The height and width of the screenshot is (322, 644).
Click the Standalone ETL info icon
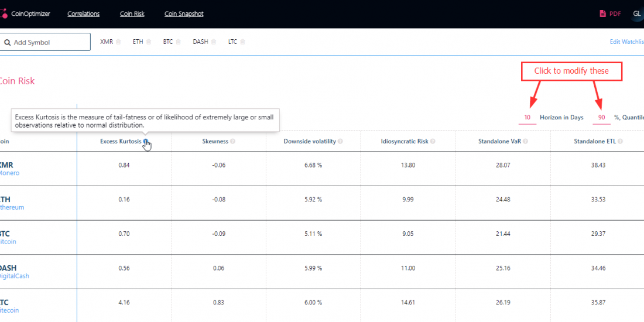(x=619, y=142)
